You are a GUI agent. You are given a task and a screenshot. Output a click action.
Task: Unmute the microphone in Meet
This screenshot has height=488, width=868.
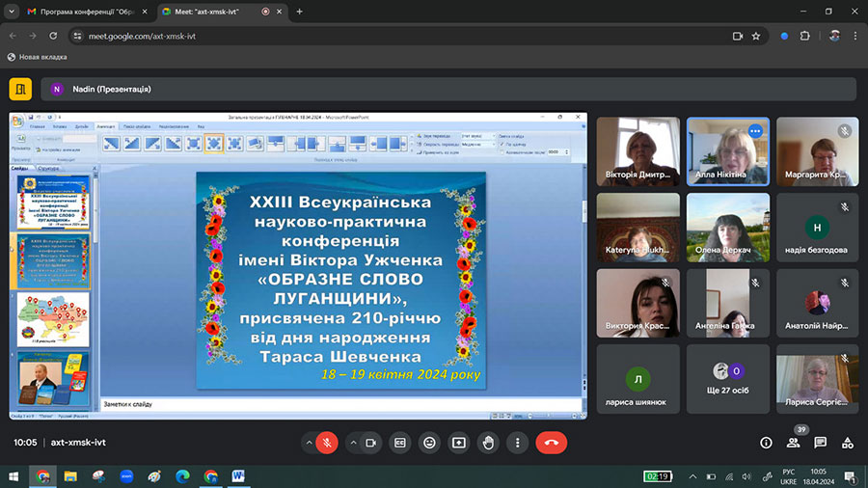[x=327, y=443]
